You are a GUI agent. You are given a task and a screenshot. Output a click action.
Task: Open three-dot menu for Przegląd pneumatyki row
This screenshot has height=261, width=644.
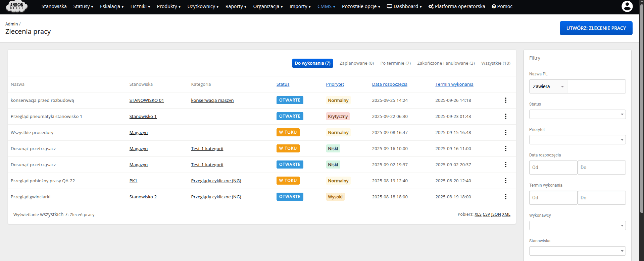(x=505, y=116)
